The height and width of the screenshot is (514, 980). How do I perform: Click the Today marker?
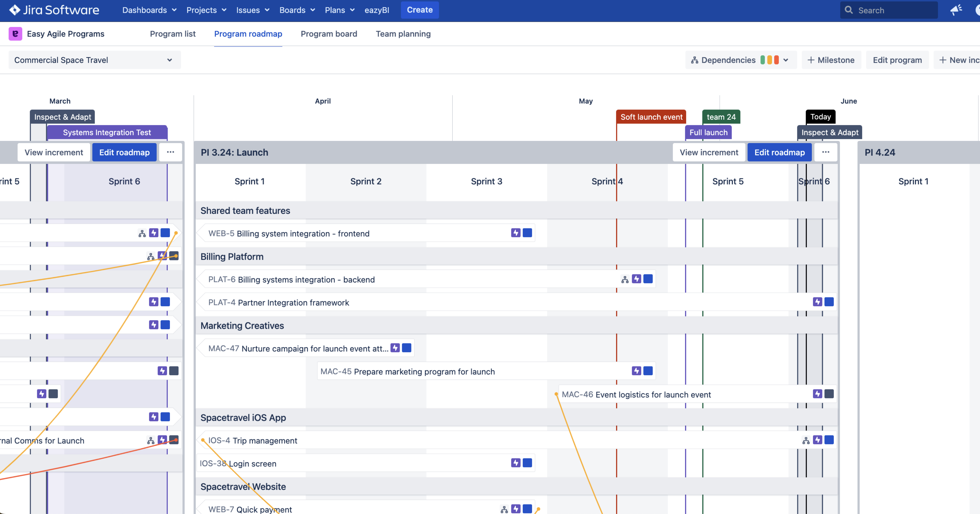pos(820,117)
